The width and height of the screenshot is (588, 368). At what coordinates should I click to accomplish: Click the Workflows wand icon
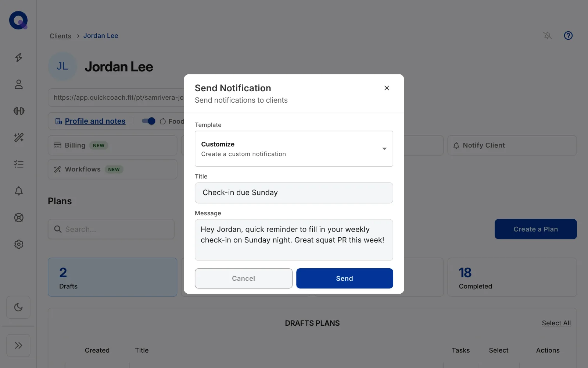(x=57, y=169)
